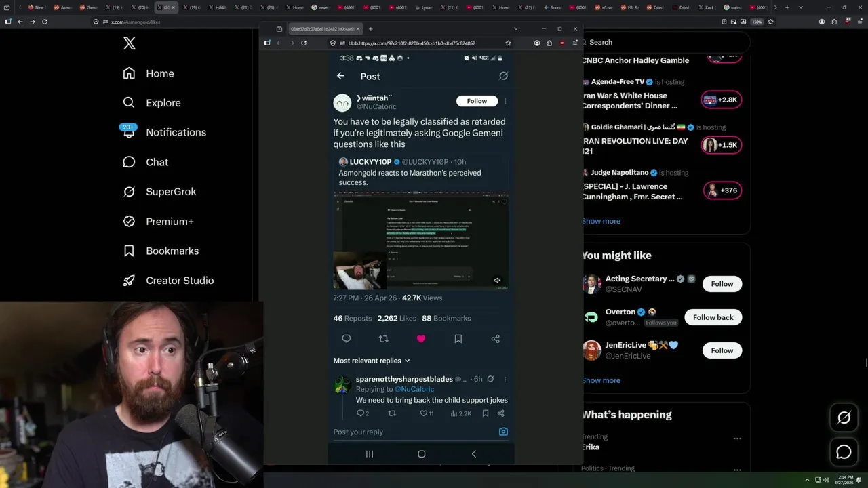Click reply icon on sparenotthysharpestblades comment
Screen dimensions: 868x488
[361, 413]
